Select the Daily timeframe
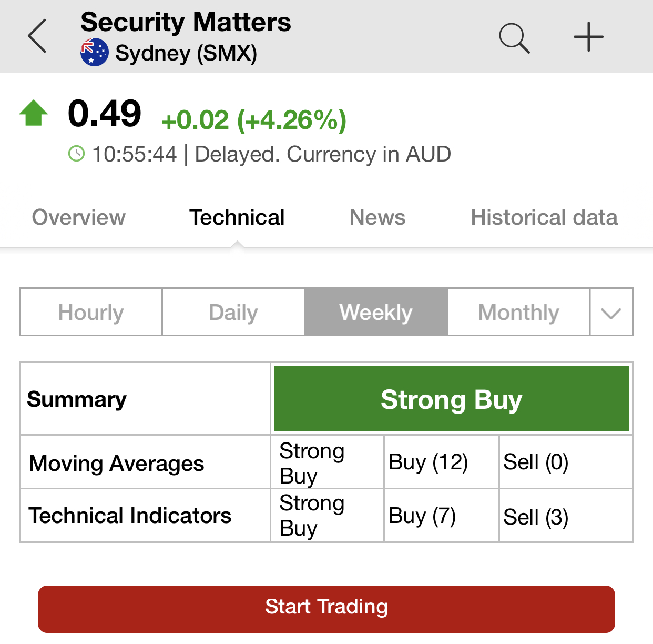 (x=233, y=312)
